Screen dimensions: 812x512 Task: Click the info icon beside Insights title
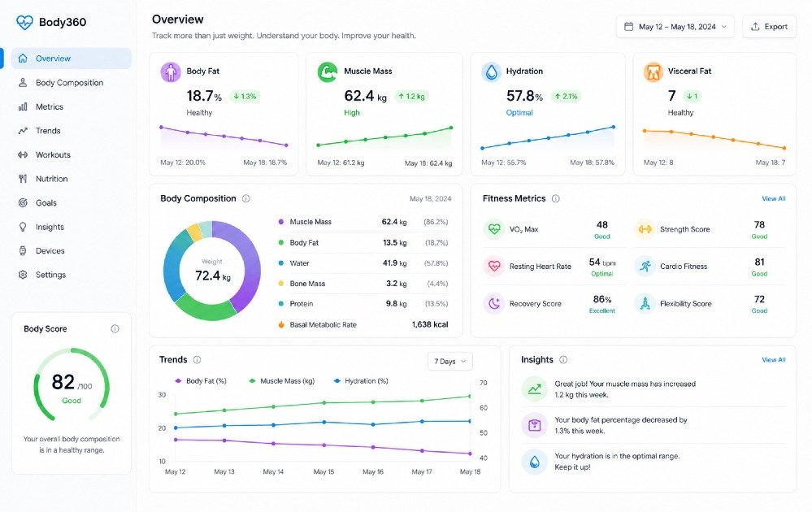point(563,360)
